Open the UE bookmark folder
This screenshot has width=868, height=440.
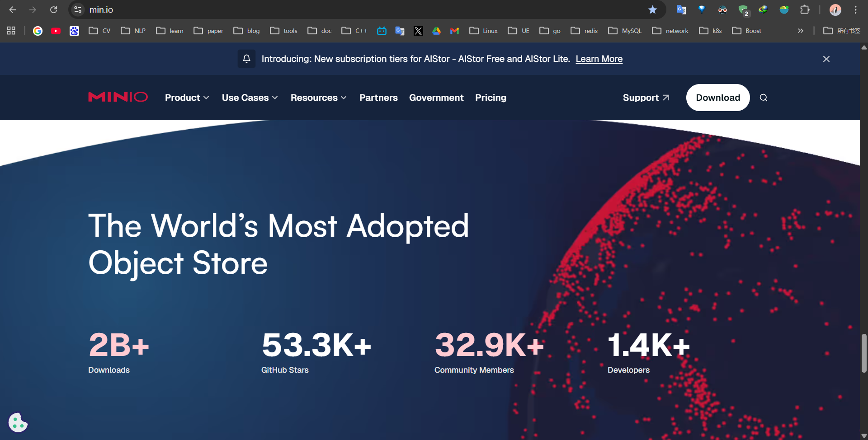[x=519, y=31]
